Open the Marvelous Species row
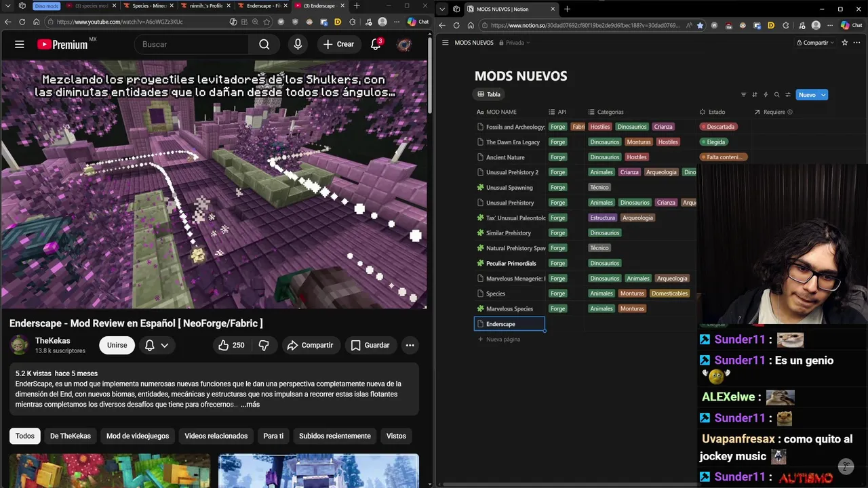 [x=509, y=308]
